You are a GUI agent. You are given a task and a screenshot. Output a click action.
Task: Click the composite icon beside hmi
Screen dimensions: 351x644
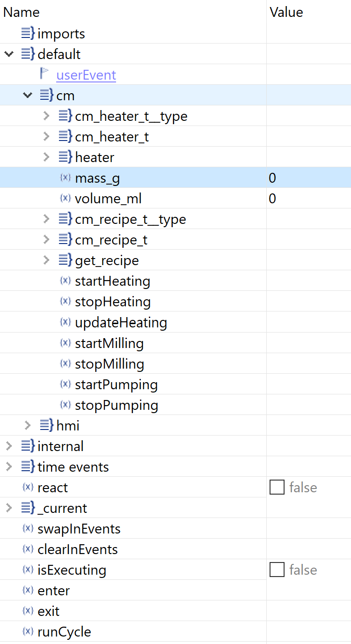pos(45,425)
